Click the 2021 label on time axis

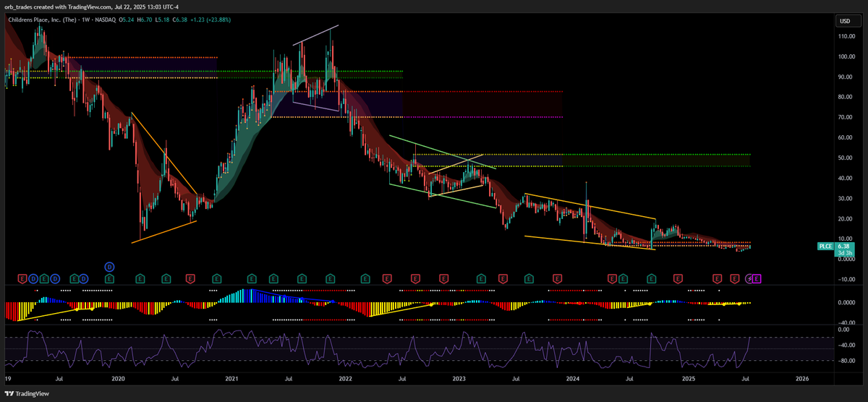tap(232, 378)
